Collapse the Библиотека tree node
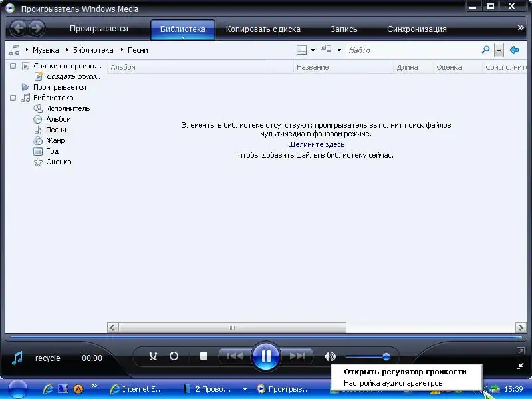This screenshot has height=399, width=532. [13, 98]
